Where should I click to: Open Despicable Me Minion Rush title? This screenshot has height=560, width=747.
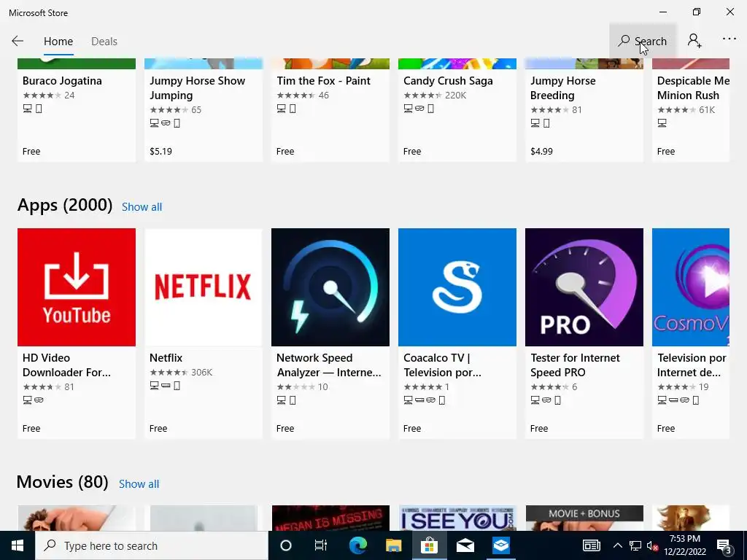[693, 88]
